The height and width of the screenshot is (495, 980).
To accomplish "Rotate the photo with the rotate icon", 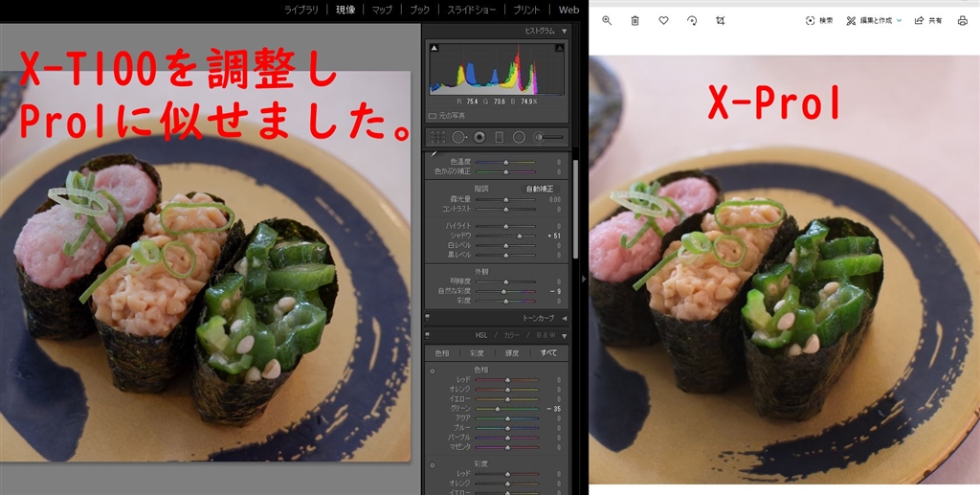I will [692, 21].
